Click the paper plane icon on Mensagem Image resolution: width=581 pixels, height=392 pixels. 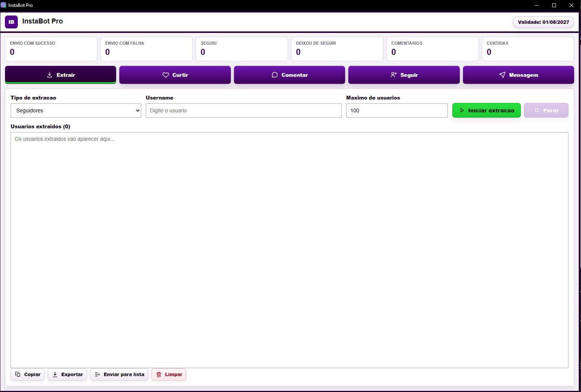tap(502, 75)
